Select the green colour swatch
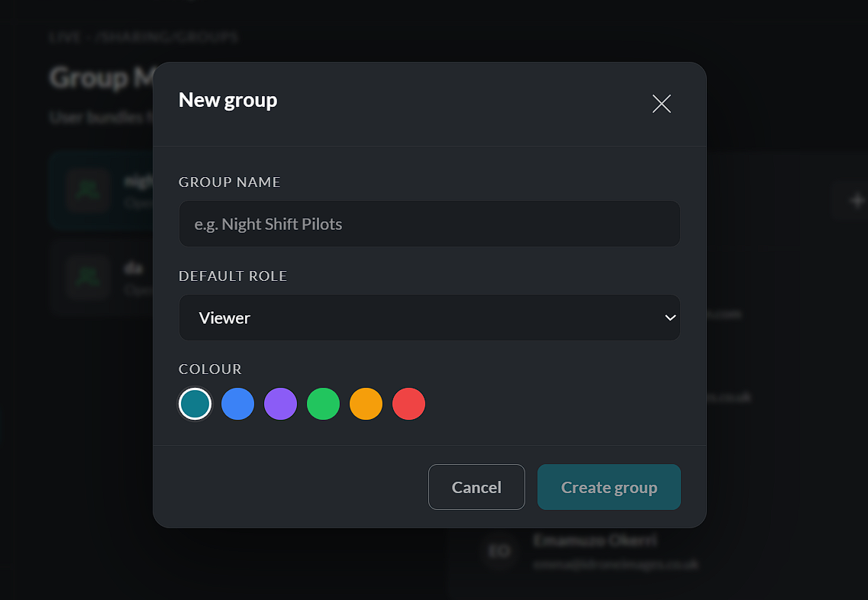The width and height of the screenshot is (868, 600). click(323, 404)
